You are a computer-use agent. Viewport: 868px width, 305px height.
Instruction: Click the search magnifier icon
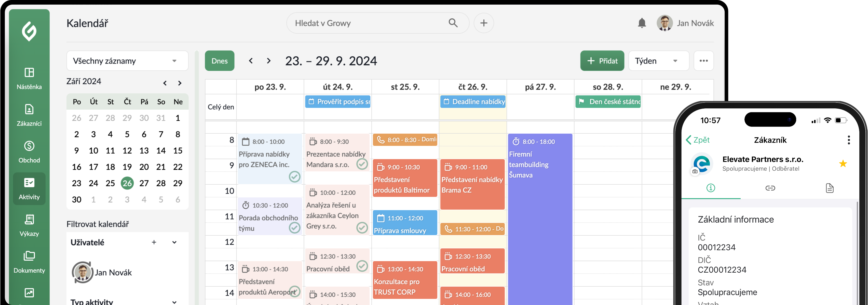tap(453, 23)
